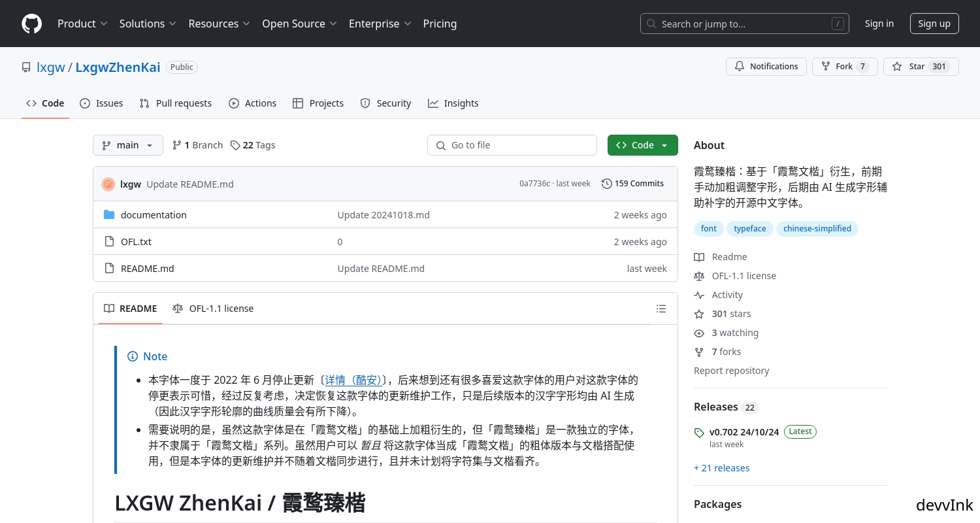Viewport: 980px width, 523px height.
Task: Expand the Enterprise menu
Action: (x=380, y=24)
